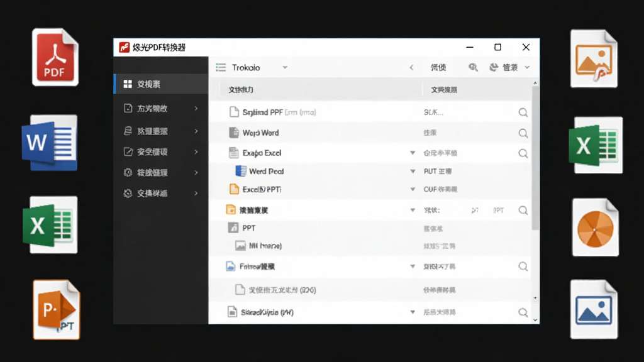Image resolution: width=644 pixels, height=362 pixels.
Task: Expand the orange folder row triangle
Action: (413, 210)
